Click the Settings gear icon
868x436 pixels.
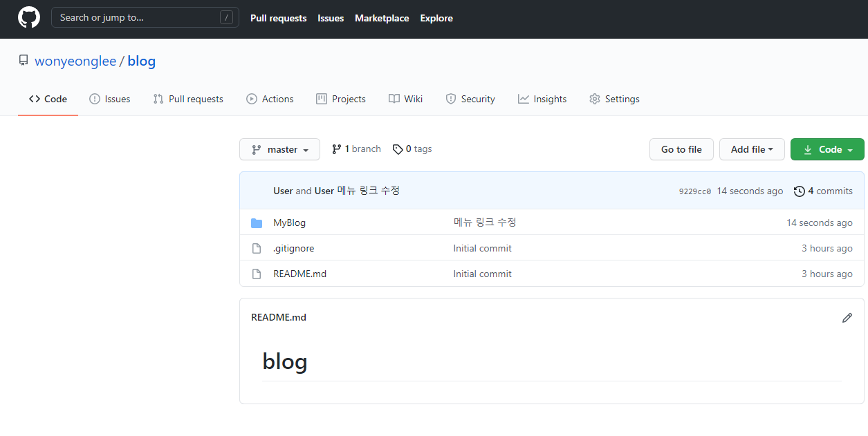(595, 99)
